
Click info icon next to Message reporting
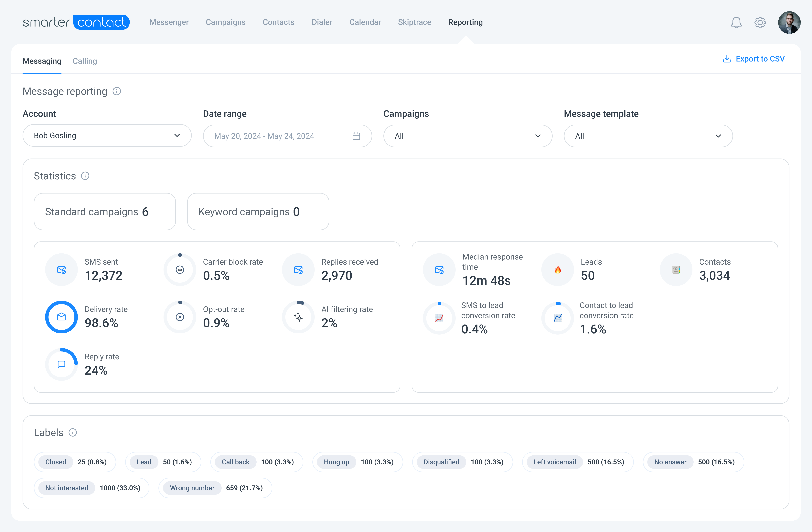117,91
